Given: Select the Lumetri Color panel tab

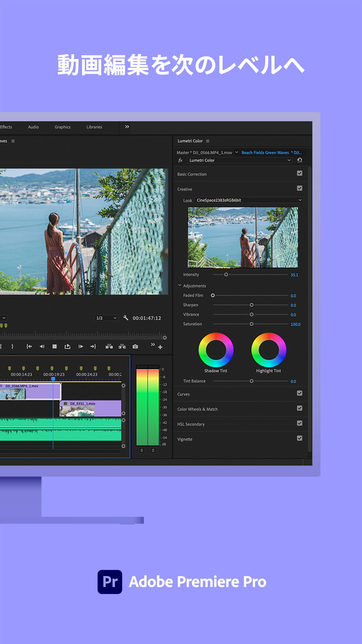Looking at the screenshot, I should [190, 141].
